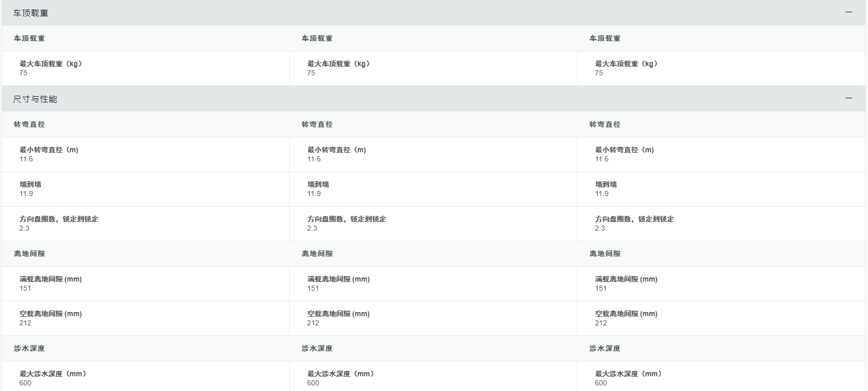The height and width of the screenshot is (391, 868).
Task: Click the 尺寸与性能 section header title
Action: point(35,99)
